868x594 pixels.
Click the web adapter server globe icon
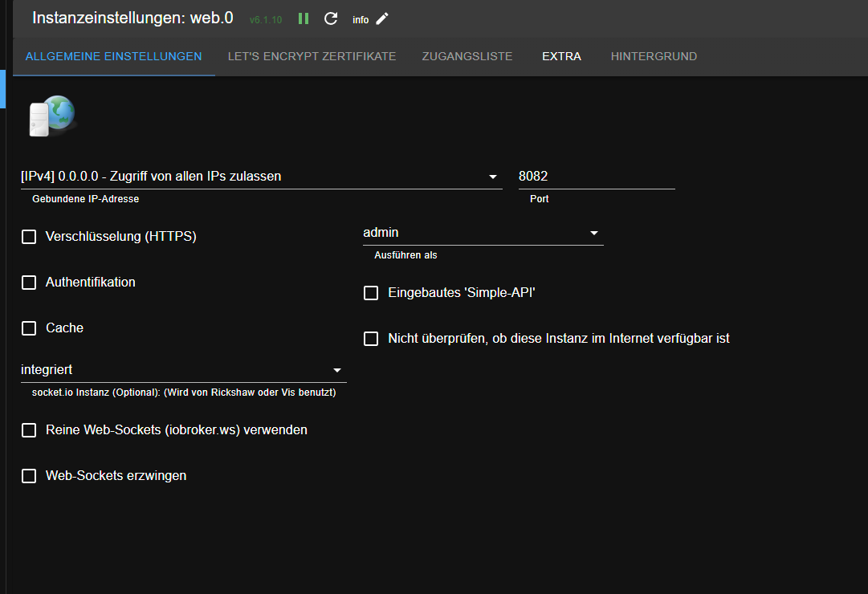[51, 116]
